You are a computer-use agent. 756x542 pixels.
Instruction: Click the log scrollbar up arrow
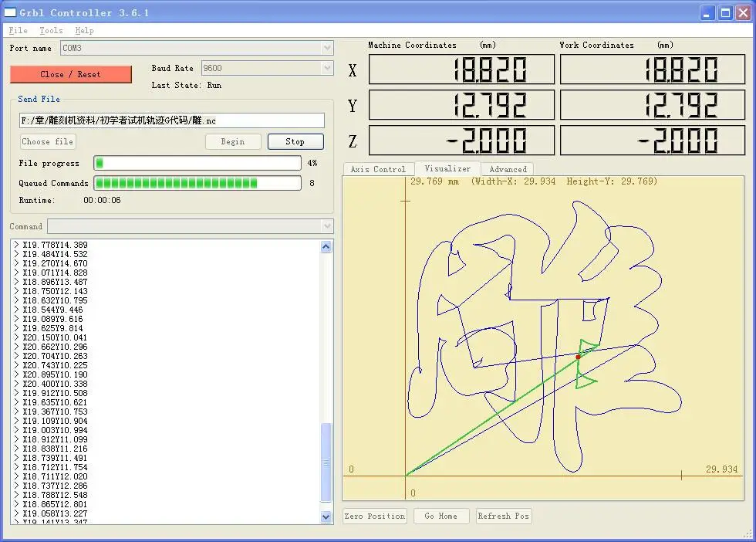point(326,246)
